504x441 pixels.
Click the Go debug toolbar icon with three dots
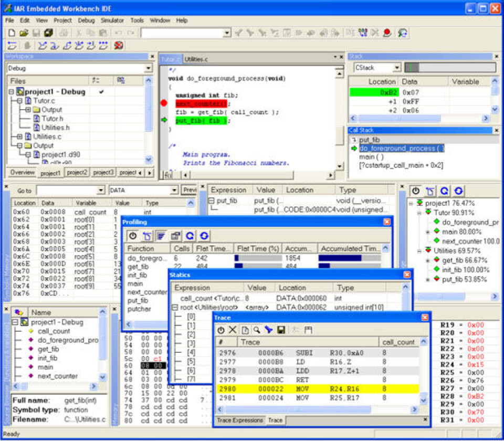click(103, 46)
